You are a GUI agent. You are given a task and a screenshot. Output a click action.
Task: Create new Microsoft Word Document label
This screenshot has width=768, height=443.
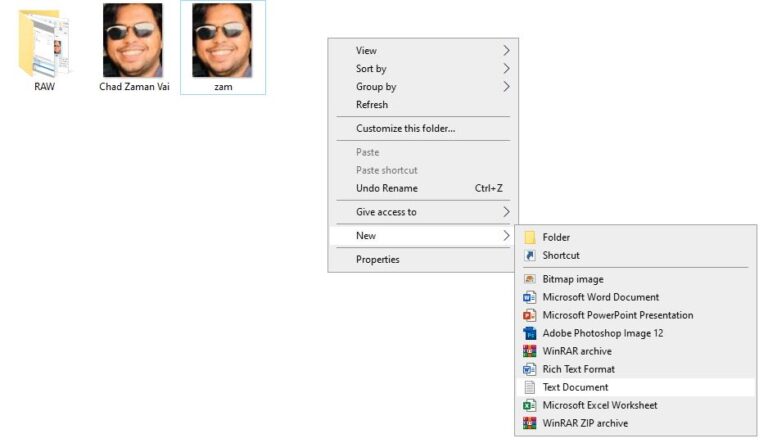601,297
